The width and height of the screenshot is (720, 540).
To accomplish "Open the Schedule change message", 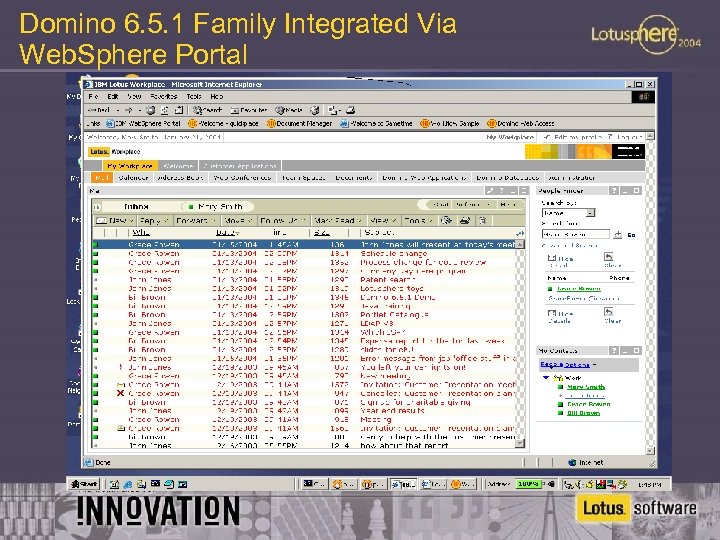I will (305, 253).
